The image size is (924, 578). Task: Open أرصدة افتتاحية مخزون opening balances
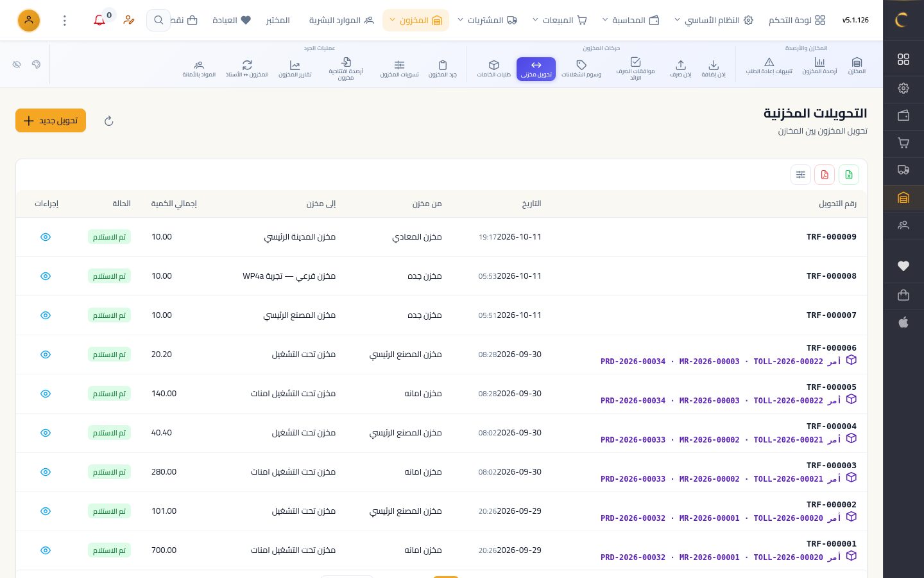tap(346, 69)
